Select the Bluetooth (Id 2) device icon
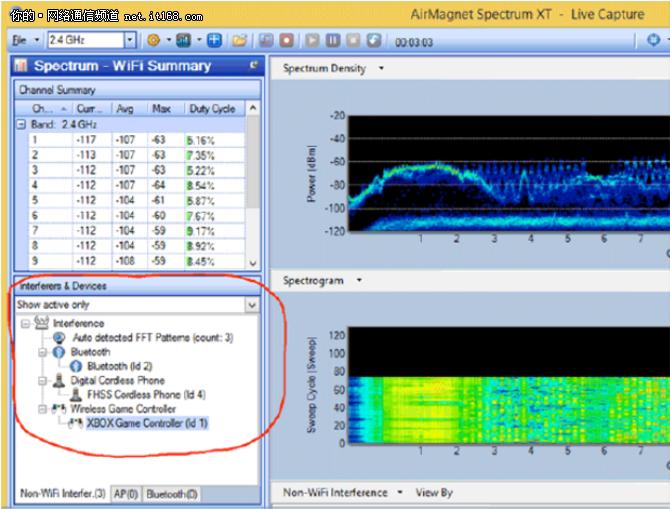 [x=75, y=366]
